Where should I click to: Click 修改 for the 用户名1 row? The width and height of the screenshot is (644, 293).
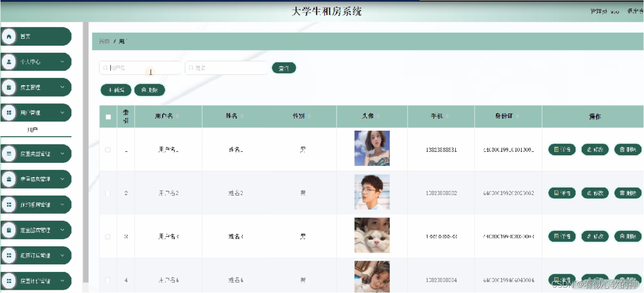pos(595,149)
